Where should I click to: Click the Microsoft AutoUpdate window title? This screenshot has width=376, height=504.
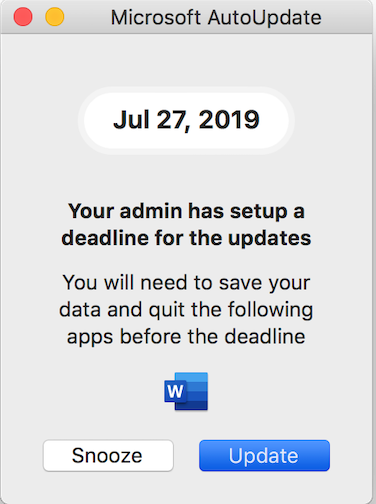coord(216,17)
